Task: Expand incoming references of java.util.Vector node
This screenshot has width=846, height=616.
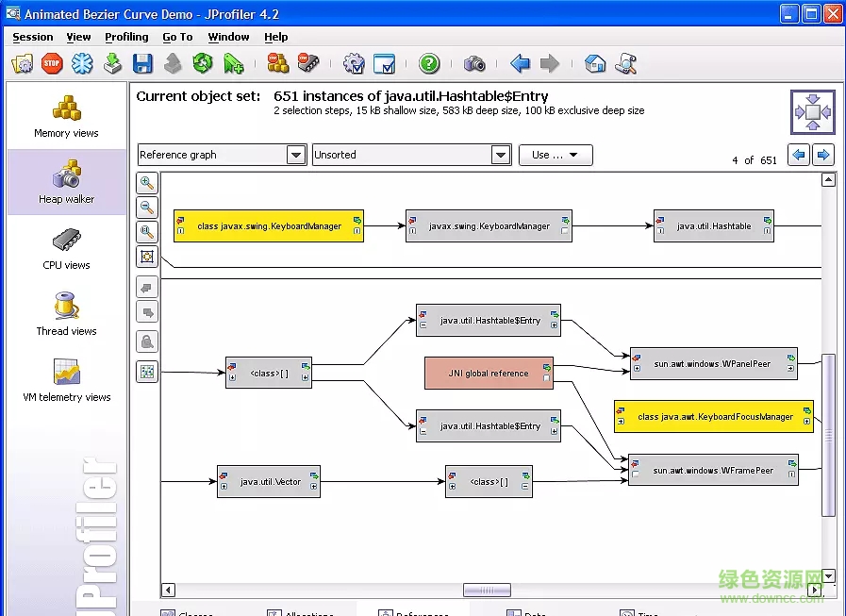Action: pyautogui.click(x=224, y=487)
